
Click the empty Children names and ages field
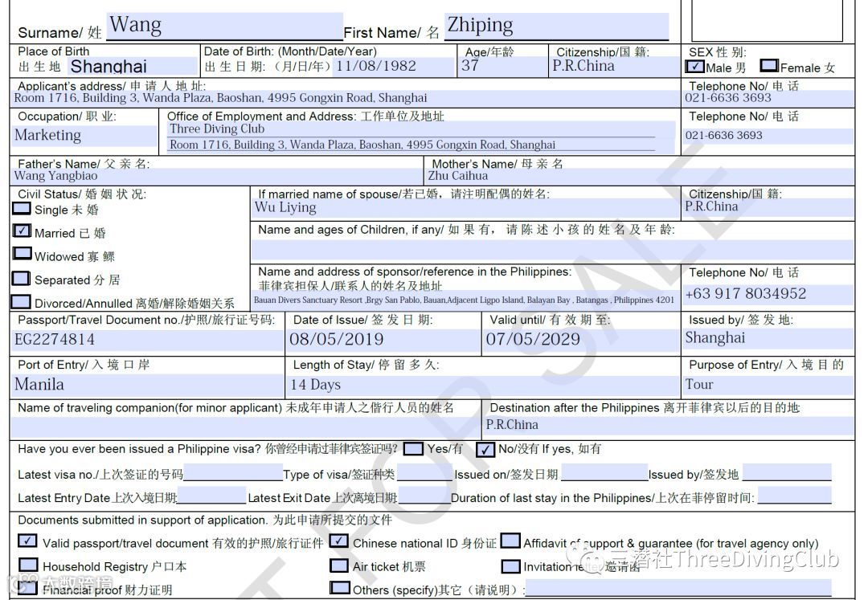click(x=552, y=250)
